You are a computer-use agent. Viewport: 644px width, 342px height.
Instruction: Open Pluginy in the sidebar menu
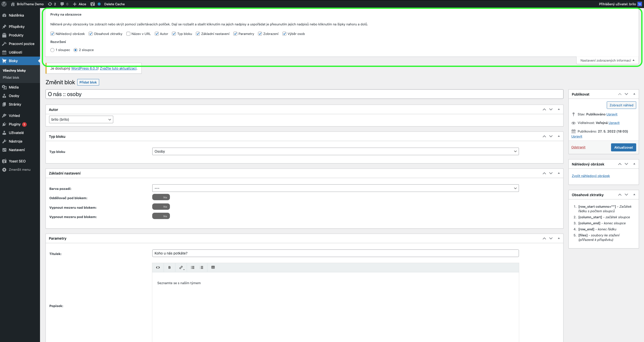[x=15, y=124]
